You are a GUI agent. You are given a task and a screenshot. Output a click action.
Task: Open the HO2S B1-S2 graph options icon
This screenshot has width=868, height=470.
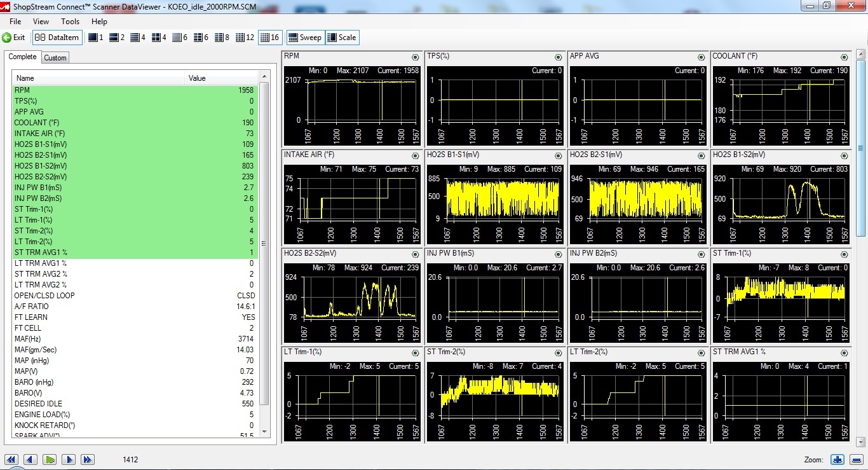844,156
